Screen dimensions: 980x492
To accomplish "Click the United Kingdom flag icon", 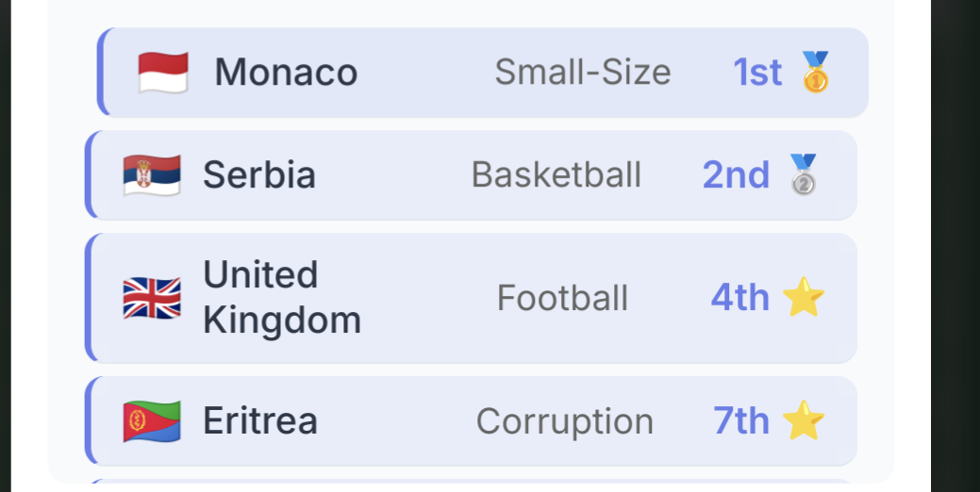I will click(152, 298).
